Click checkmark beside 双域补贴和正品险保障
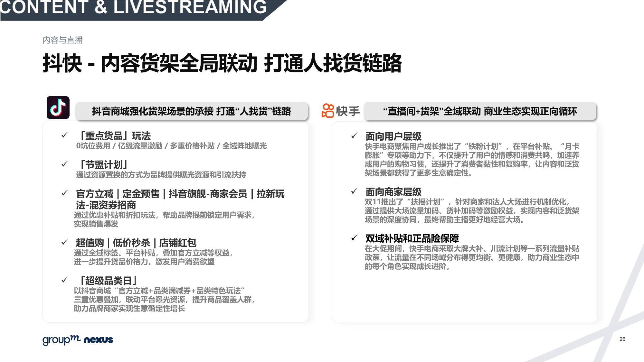Viewport: 644px width, 362px height. click(354, 238)
